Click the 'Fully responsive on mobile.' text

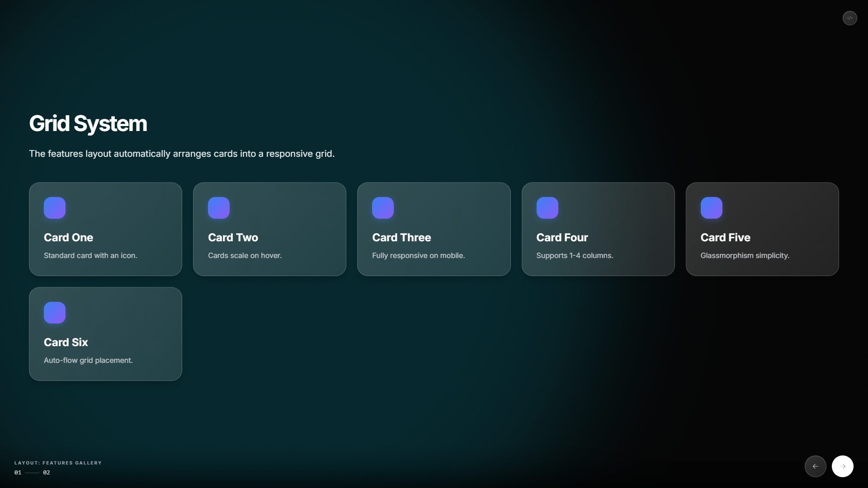[418, 255]
